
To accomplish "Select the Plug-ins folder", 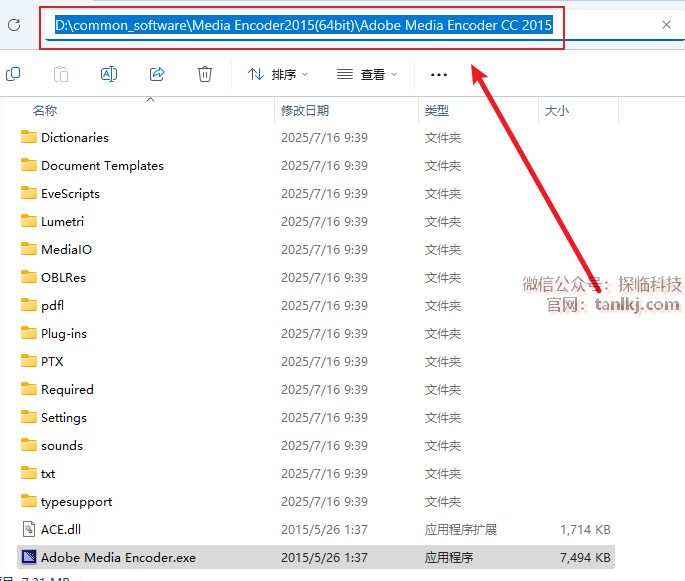I will pos(63,333).
